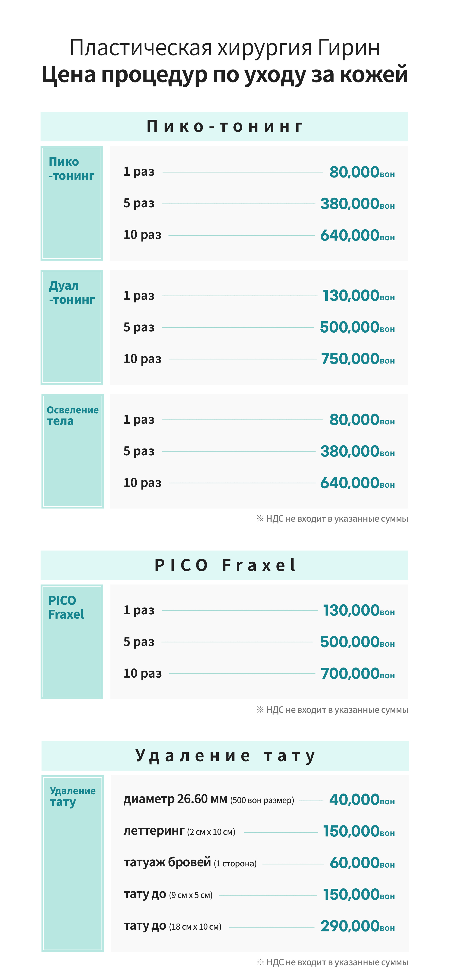Click the Пико-тонинг section header banner
450x980 pixels.
coord(224,126)
